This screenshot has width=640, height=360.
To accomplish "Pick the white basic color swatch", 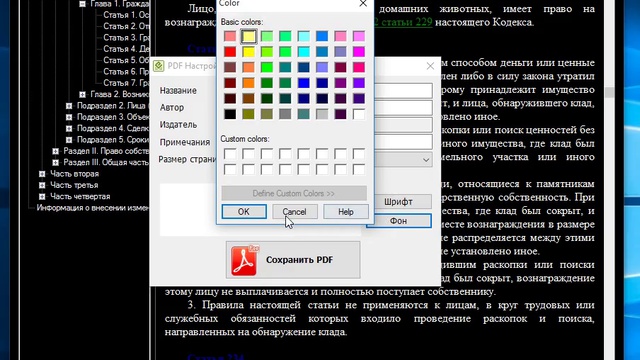I will (x=359, y=114).
